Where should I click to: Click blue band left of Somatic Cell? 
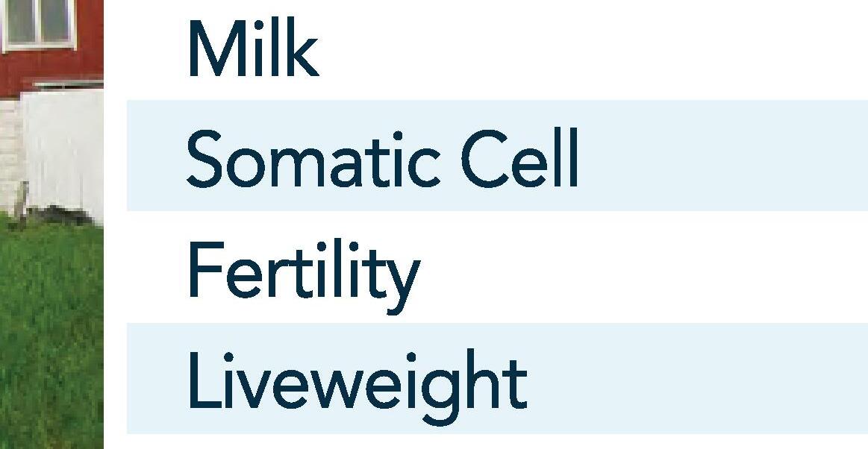click(x=155, y=155)
